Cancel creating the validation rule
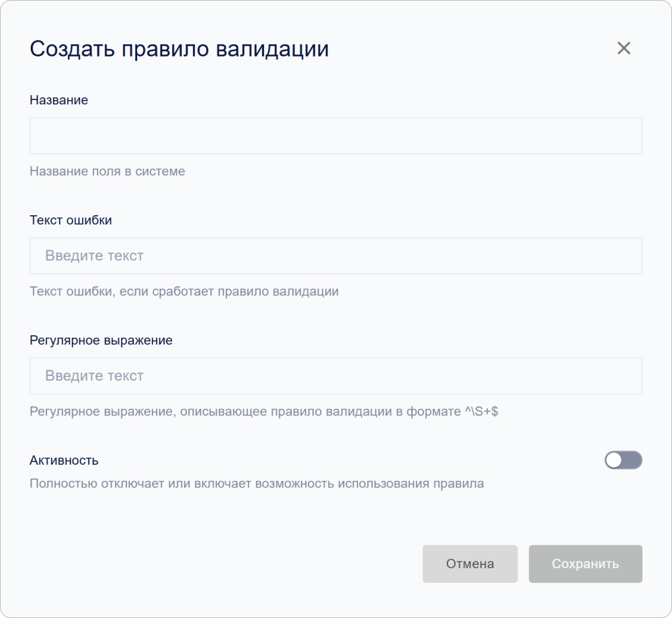The height and width of the screenshot is (618, 672). coord(470,564)
